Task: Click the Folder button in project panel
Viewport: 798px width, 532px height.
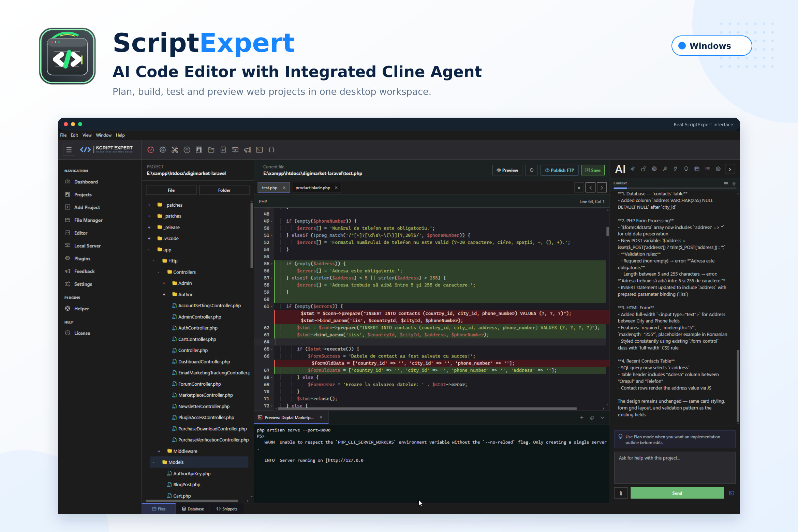Action: [x=224, y=190]
